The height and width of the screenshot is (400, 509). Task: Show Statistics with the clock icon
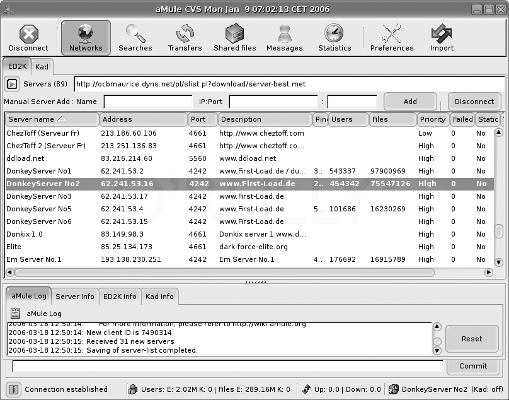(335, 38)
